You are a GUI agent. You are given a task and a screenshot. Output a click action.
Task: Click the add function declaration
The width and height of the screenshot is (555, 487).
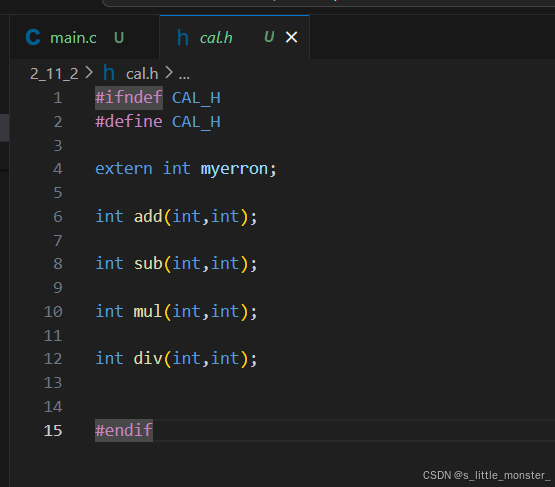coord(148,216)
